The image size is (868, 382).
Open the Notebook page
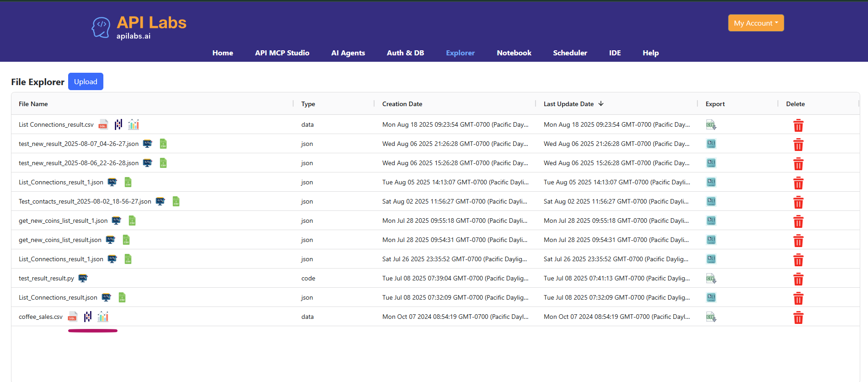514,53
